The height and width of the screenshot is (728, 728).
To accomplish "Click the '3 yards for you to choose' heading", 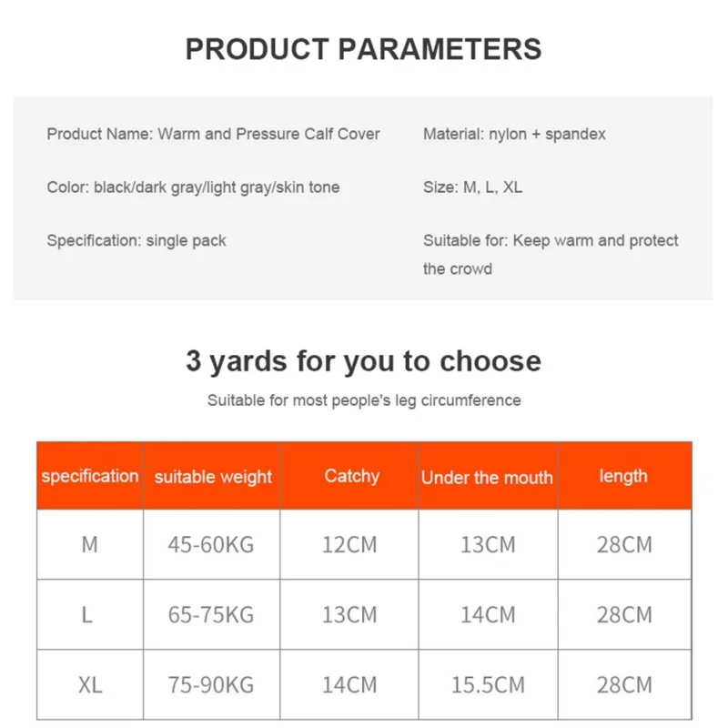I will (x=363, y=360).
